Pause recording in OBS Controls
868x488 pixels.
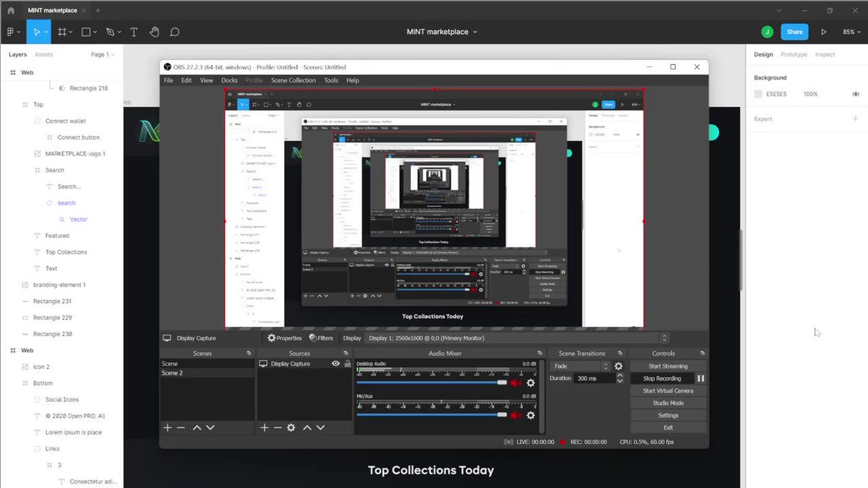701,378
